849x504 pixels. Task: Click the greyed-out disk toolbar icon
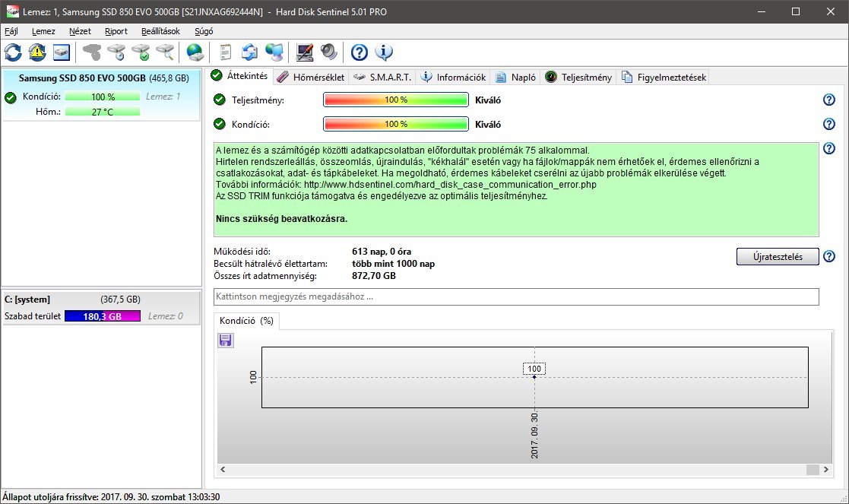pyautogui.click(x=92, y=52)
